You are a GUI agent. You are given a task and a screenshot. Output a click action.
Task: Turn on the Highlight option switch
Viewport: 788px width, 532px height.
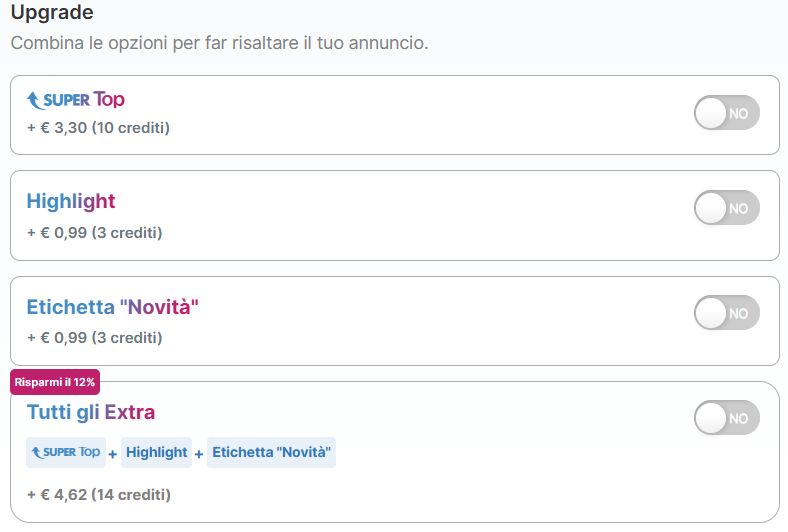click(x=727, y=207)
